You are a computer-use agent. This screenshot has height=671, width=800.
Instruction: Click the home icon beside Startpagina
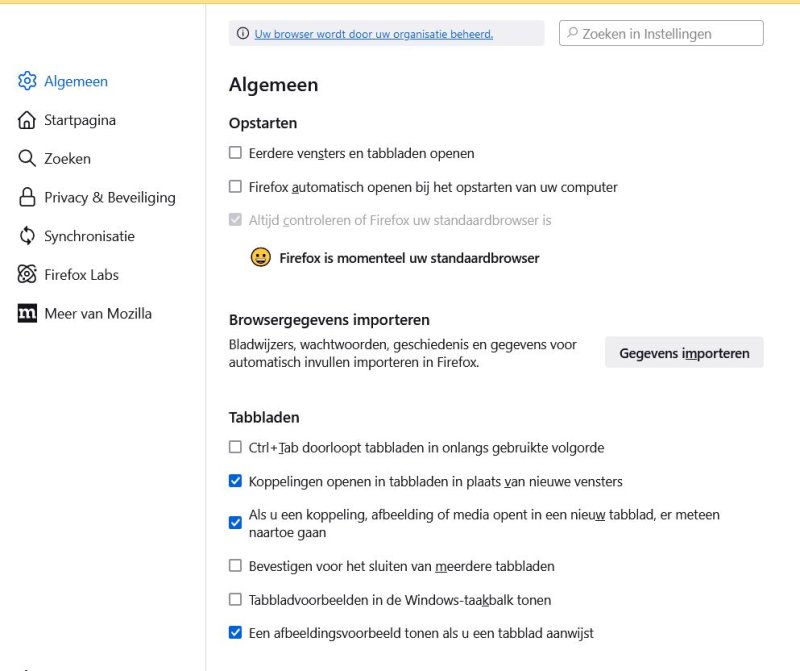pos(28,120)
